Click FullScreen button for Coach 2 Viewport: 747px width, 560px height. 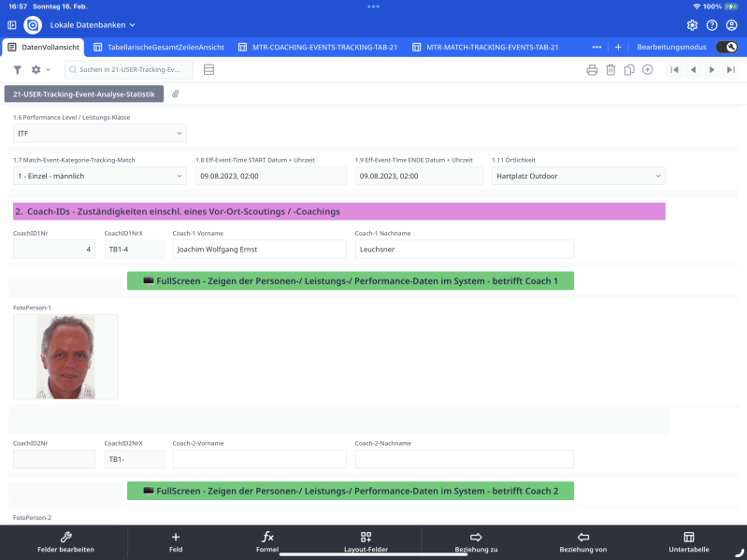(x=351, y=491)
